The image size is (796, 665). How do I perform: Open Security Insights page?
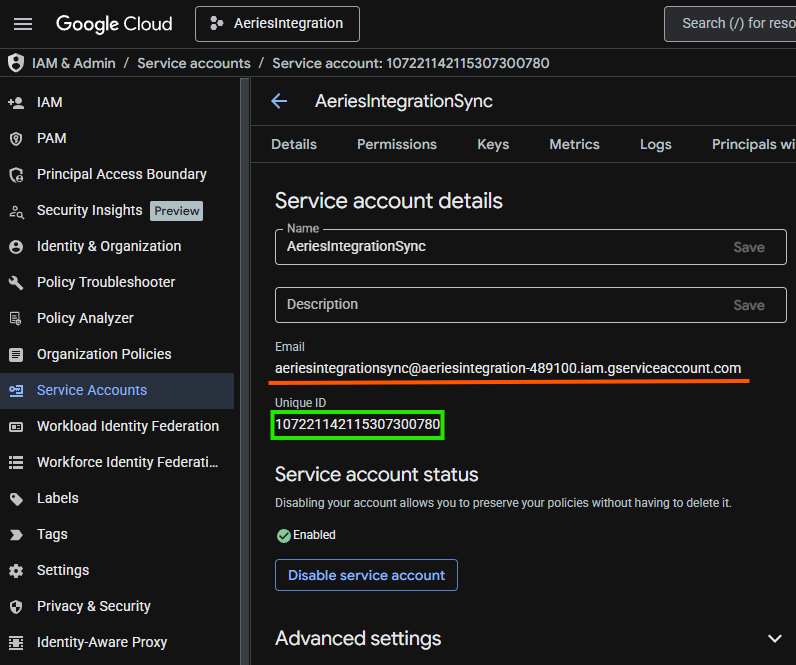[x=89, y=211]
